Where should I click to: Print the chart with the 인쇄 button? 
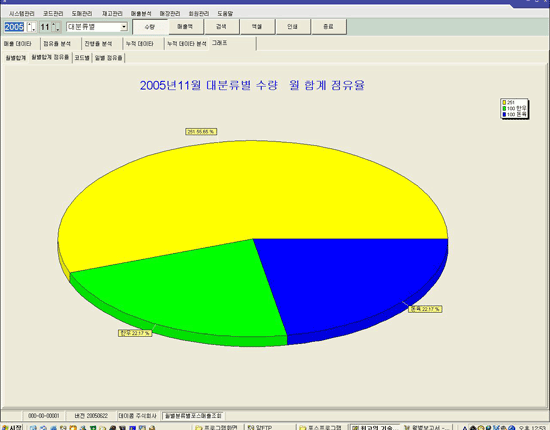[293, 27]
